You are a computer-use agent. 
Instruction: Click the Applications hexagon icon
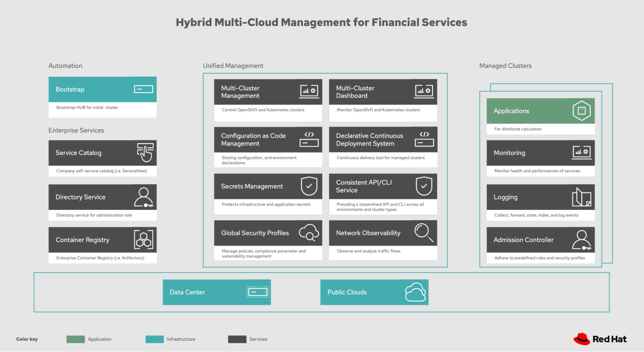(x=582, y=111)
